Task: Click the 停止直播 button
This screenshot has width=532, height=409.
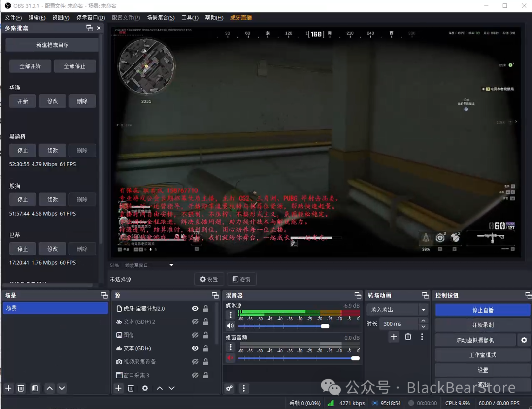Action: pos(482,310)
